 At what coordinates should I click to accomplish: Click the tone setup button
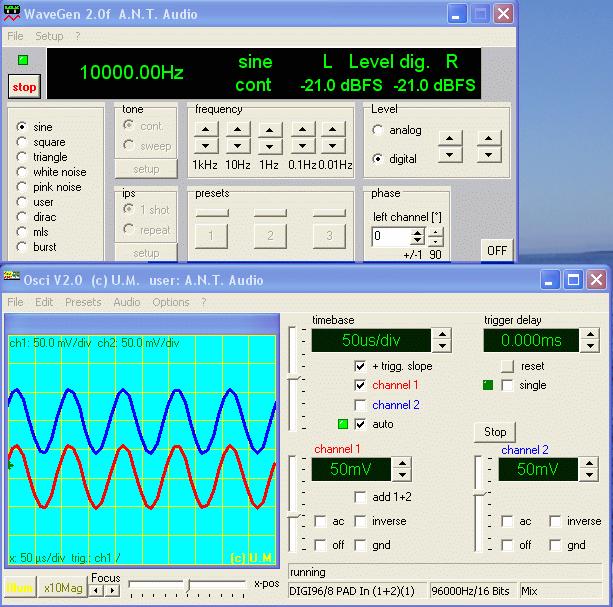(146, 169)
